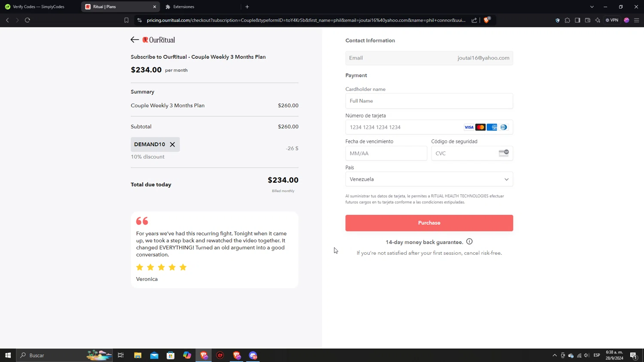Screen dimensions: 644x362
Task: Select the Couple Weekly 3 Months Plan summary row
Action: (214, 106)
